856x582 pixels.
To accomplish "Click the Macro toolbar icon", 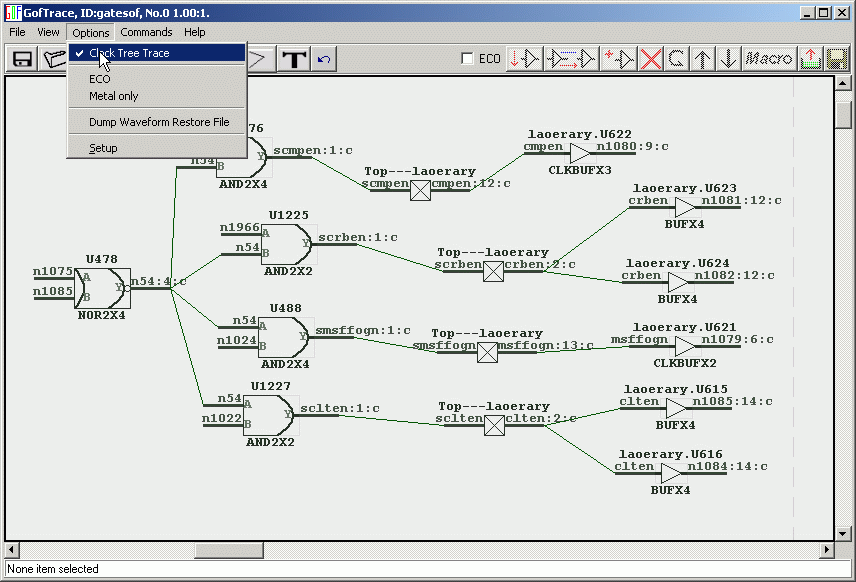I will 768,58.
